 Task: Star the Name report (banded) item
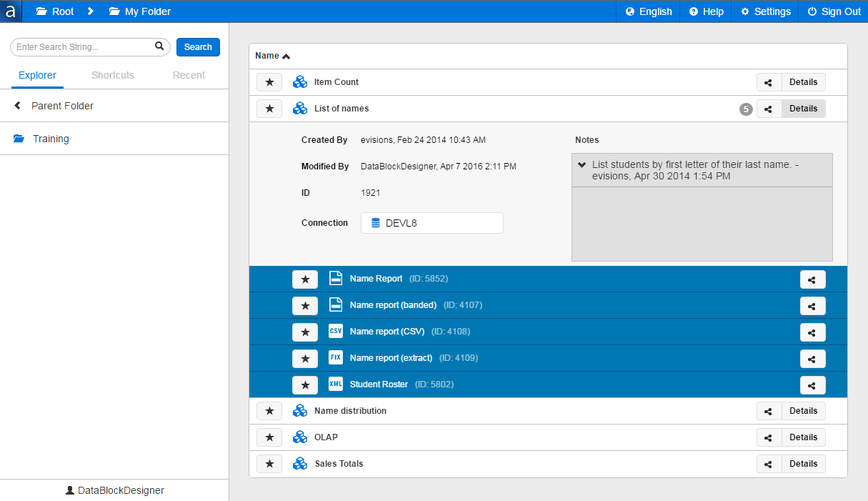(x=305, y=305)
